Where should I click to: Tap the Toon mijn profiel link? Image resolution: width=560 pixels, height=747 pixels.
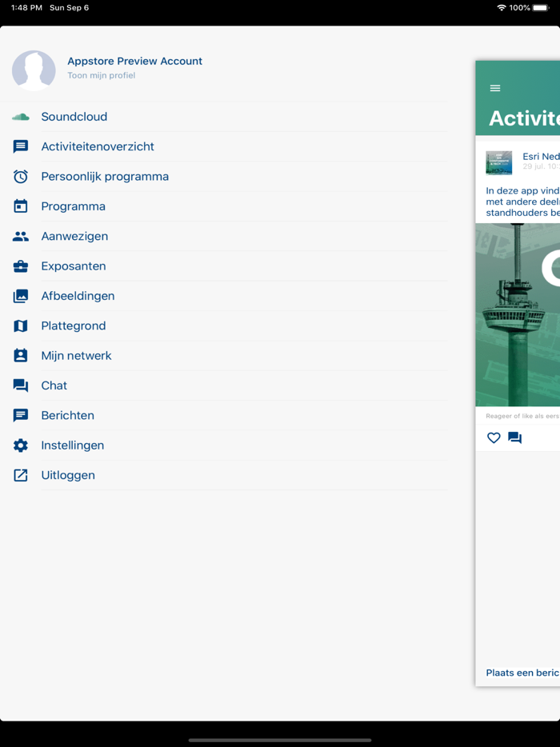(x=101, y=75)
